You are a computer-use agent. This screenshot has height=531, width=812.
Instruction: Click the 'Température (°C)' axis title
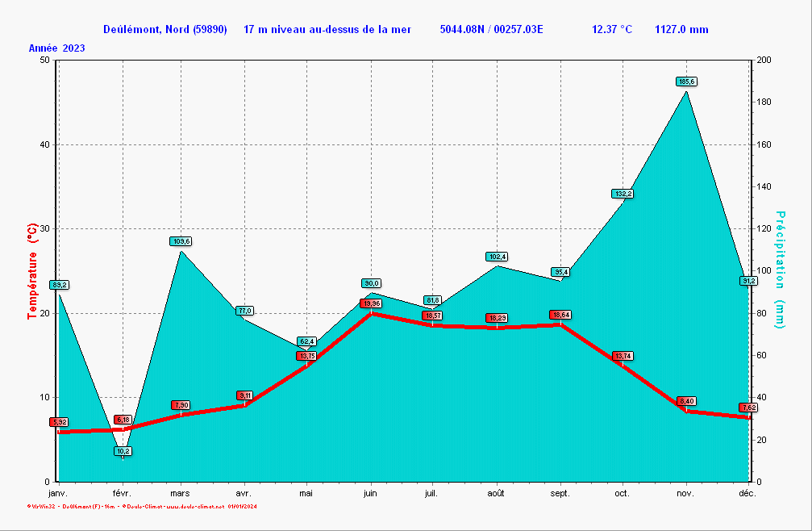point(32,270)
